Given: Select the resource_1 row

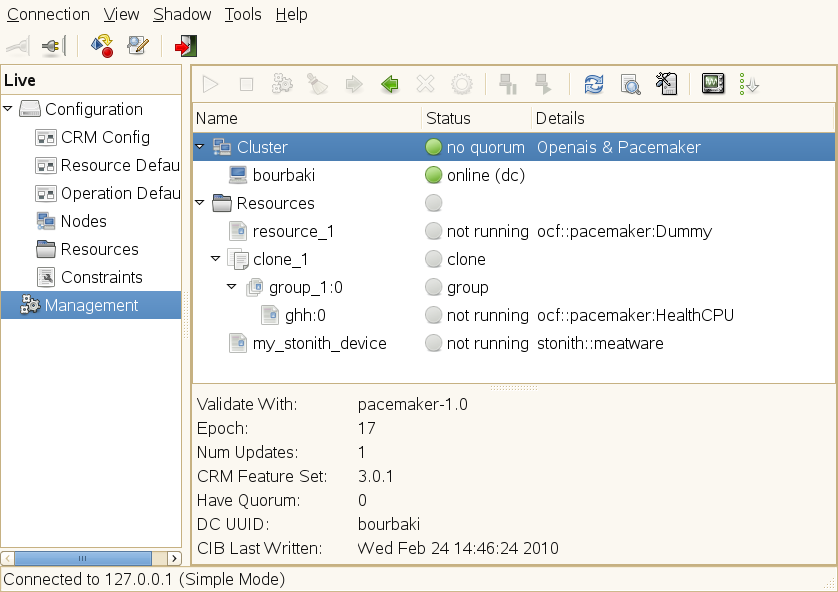Looking at the screenshot, I should [x=514, y=231].
